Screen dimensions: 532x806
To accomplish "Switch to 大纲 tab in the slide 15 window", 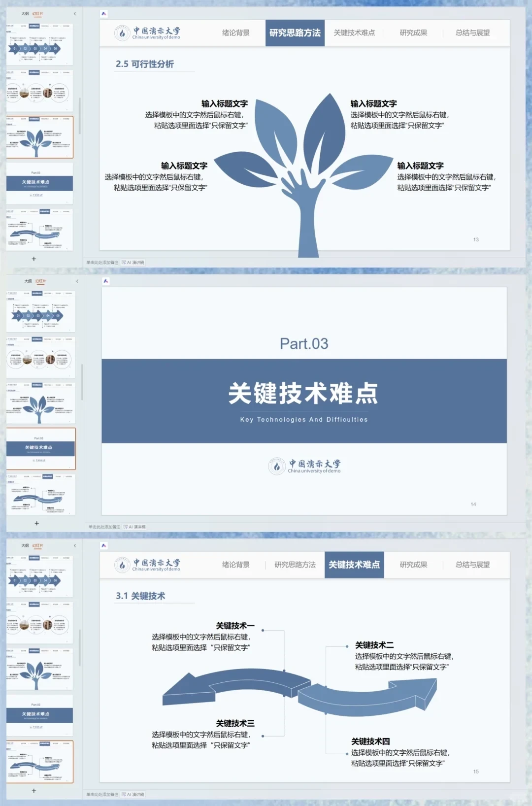I will 25,545.
